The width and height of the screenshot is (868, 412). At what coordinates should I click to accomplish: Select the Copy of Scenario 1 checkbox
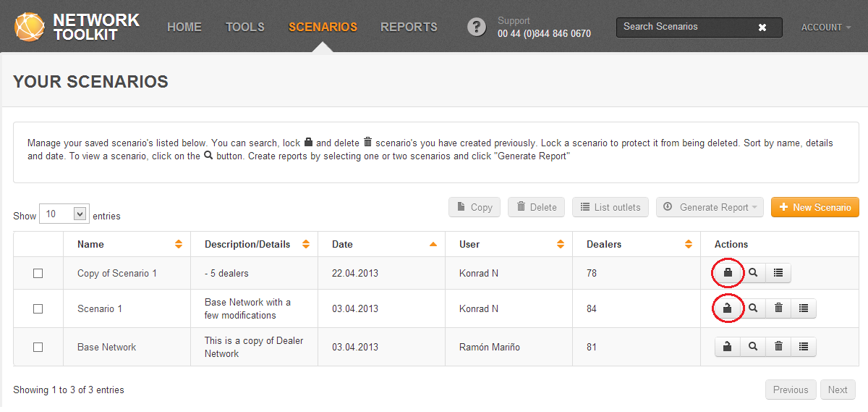coord(38,273)
